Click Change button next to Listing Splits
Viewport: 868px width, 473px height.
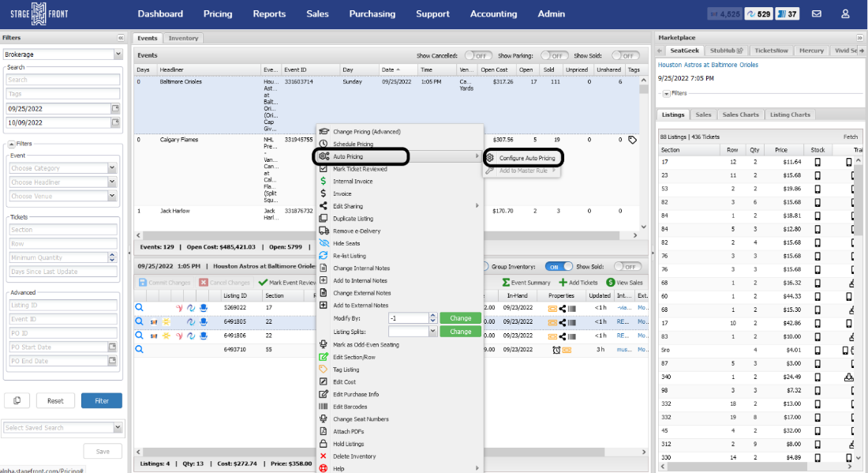point(460,331)
